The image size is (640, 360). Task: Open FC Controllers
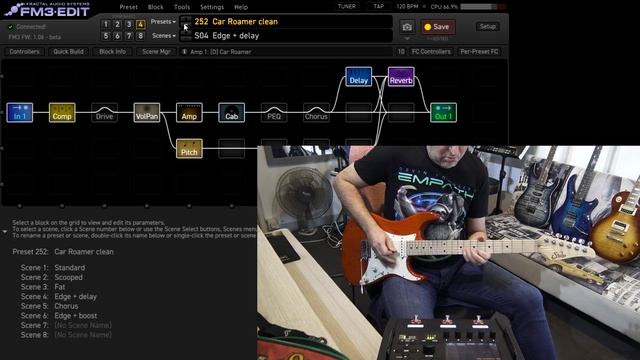coord(431,52)
